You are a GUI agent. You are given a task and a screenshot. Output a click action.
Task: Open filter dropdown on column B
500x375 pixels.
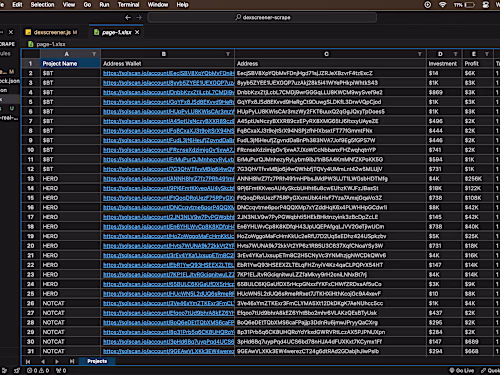tap(228, 54)
